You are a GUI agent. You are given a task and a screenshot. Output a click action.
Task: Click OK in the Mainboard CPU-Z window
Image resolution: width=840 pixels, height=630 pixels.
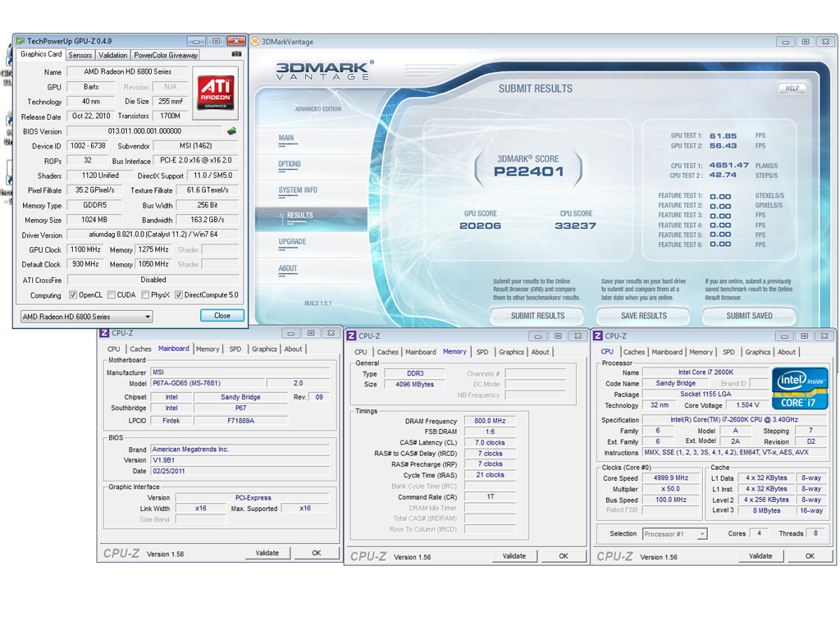tap(317, 553)
